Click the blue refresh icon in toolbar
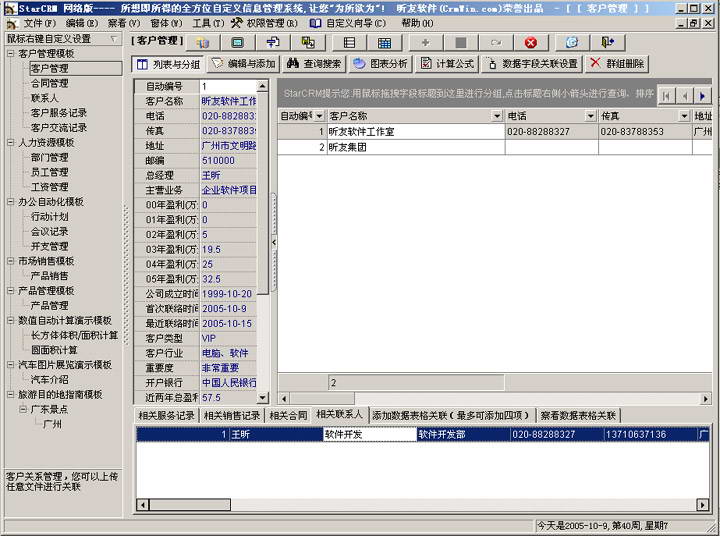The width and height of the screenshot is (720, 536). (x=572, y=43)
